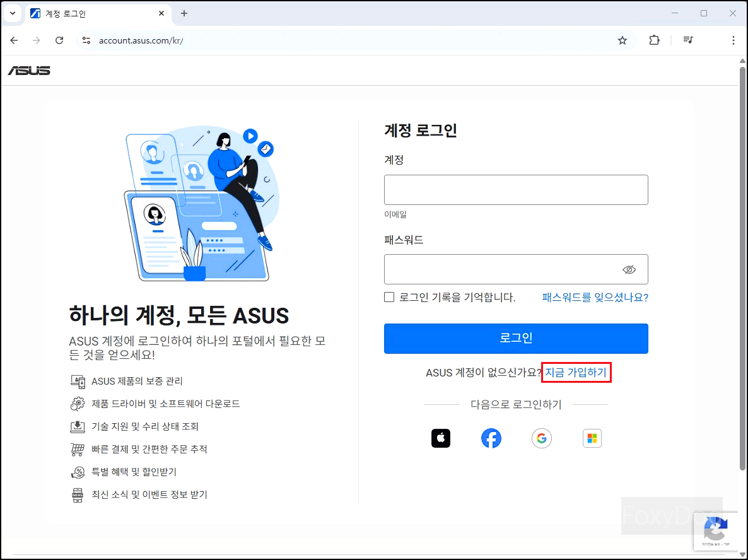
Task: Click the 패스워드 input field
Action: [x=516, y=269]
